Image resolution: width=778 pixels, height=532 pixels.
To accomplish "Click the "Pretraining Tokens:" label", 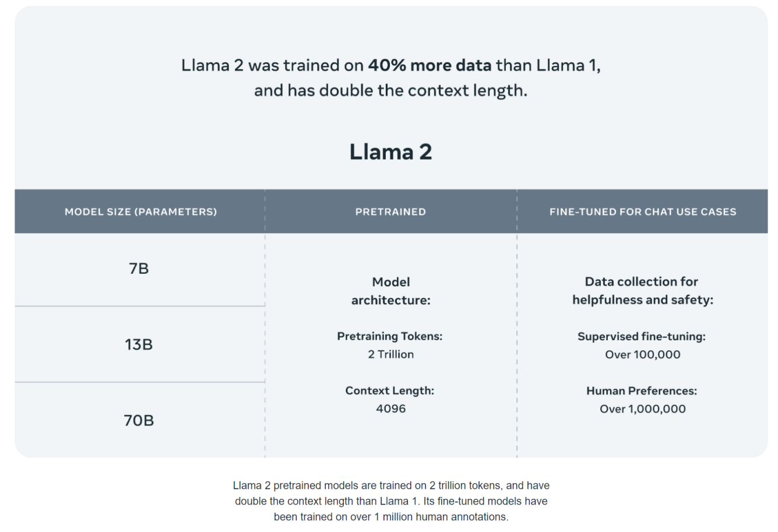I will pyautogui.click(x=389, y=336).
